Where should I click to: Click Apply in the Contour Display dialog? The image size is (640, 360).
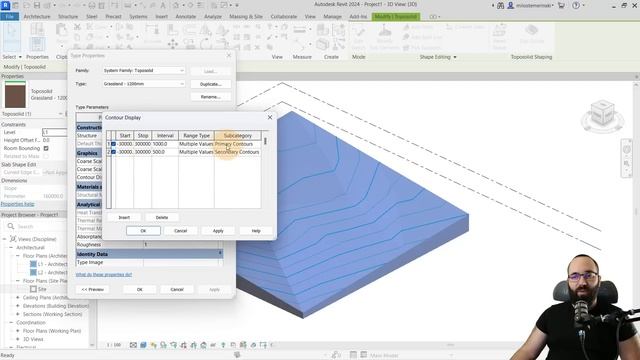point(218,231)
